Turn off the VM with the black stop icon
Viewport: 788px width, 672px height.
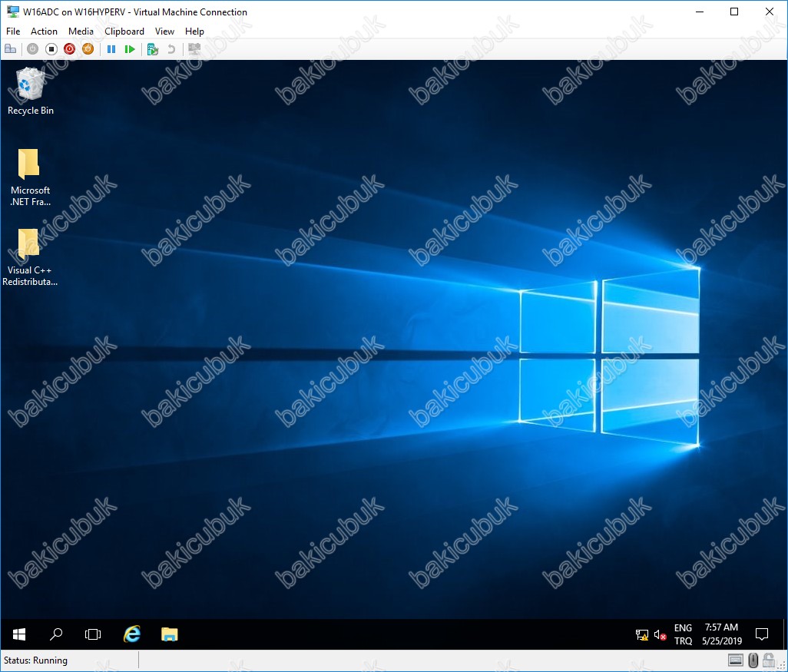tap(51, 48)
